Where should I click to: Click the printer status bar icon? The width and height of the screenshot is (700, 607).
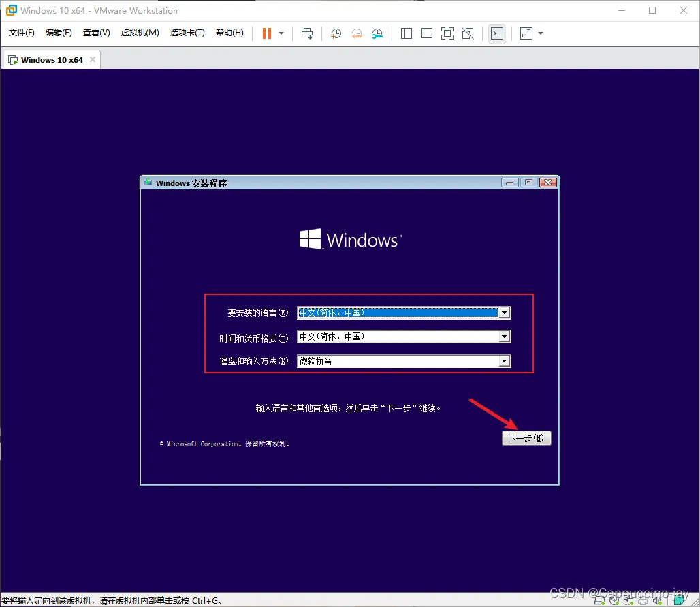tap(642, 602)
